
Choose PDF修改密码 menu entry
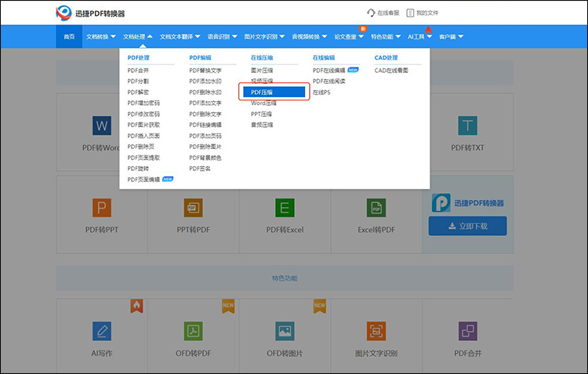tap(143, 114)
